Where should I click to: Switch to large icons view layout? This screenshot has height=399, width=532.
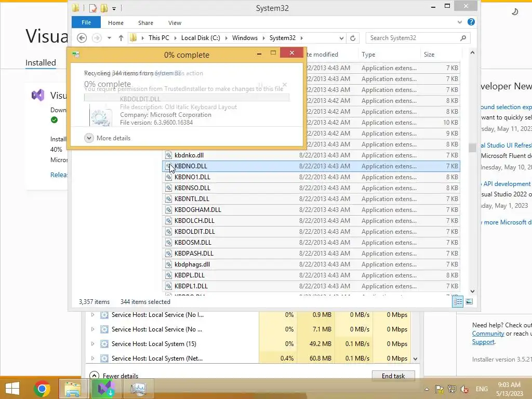469,302
